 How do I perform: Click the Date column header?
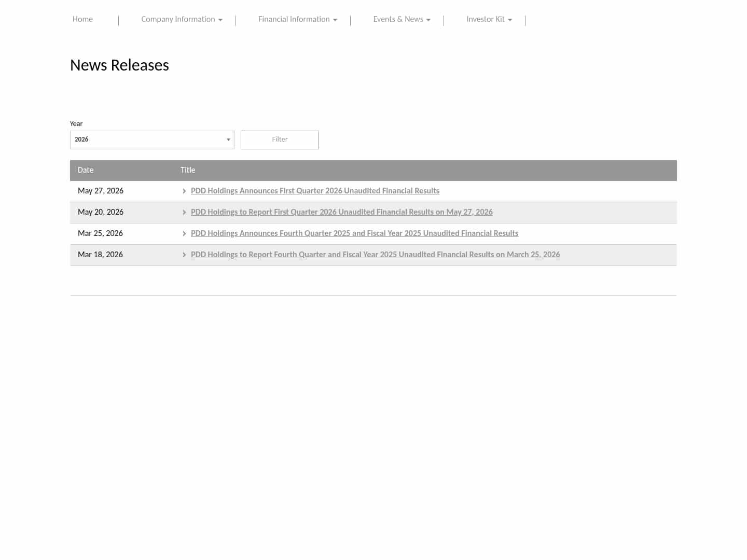(86, 170)
